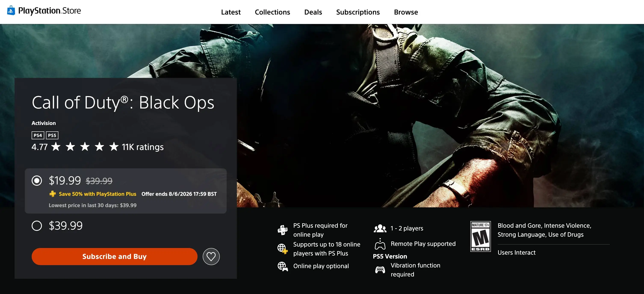The width and height of the screenshot is (644, 294).
Task: Add game to wishlist with heart icon
Action: pyautogui.click(x=211, y=257)
